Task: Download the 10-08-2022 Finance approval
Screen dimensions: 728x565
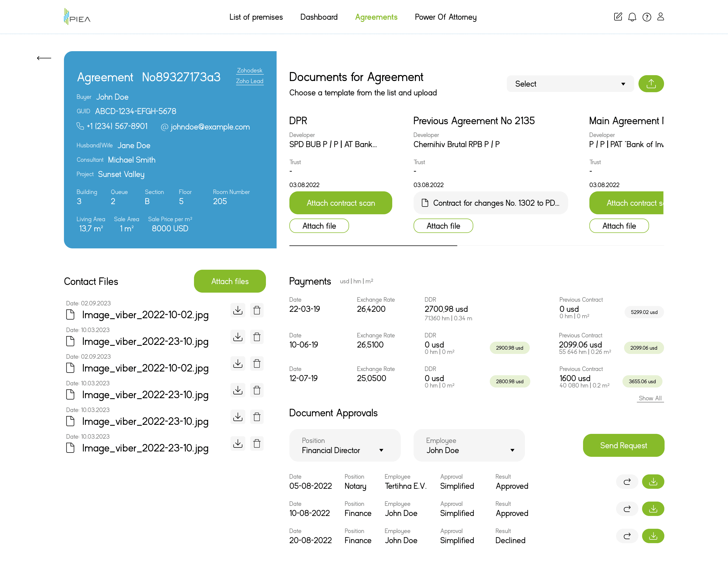Action: tap(653, 509)
